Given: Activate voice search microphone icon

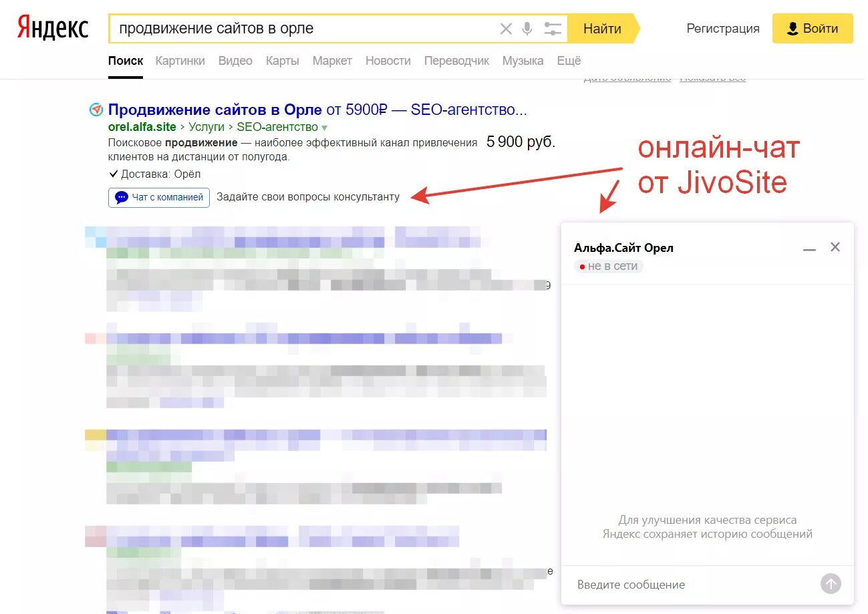Looking at the screenshot, I should [527, 29].
